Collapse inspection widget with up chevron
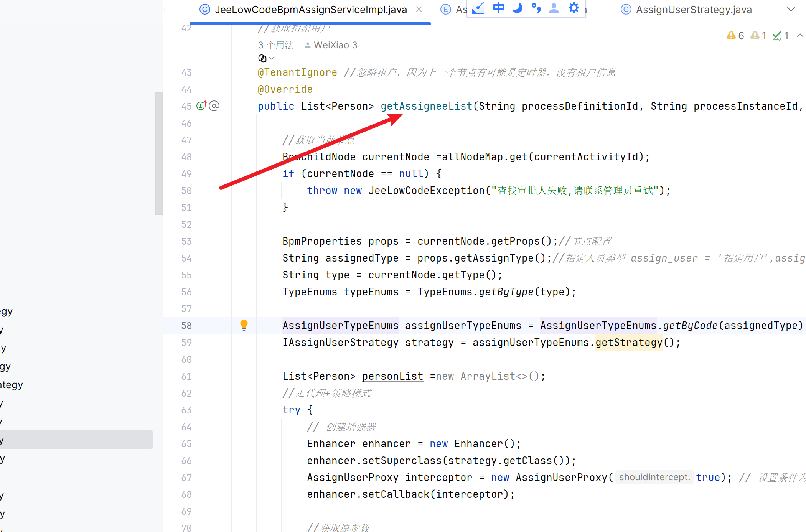Screen dimensions: 806x532 pyautogui.click(x=800, y=36)
